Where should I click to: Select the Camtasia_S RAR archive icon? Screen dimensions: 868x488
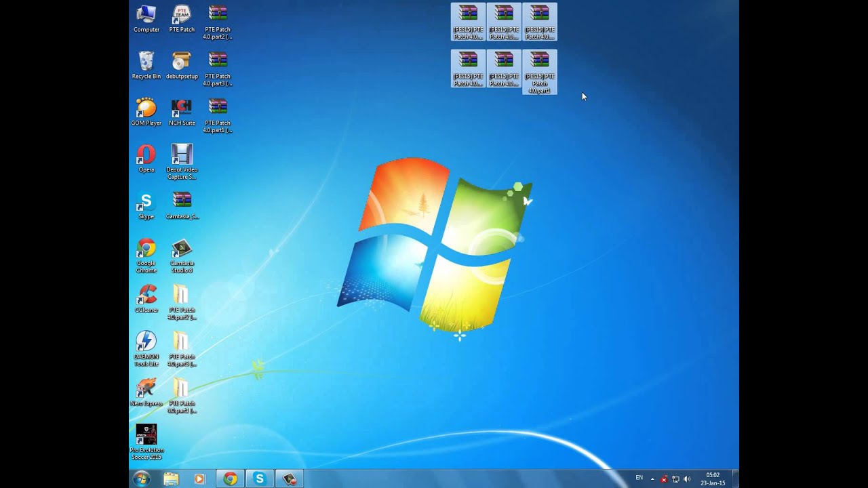click(x=182, y=206)
